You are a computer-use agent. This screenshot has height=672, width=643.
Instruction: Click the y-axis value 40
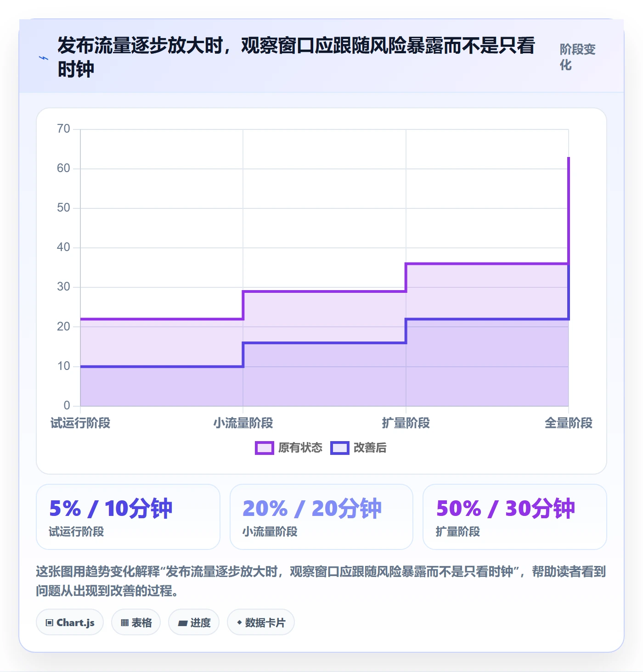pos(63,247)
